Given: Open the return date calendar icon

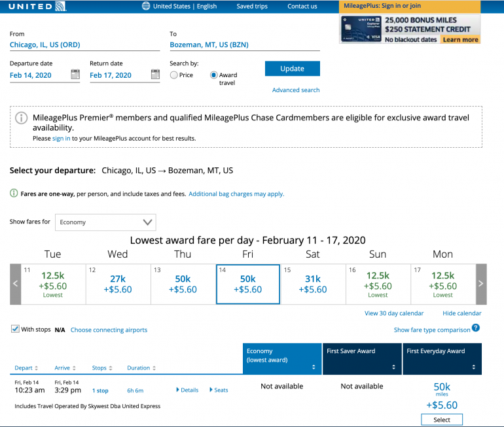Looking at the screenshot, I should pos(155,75).
